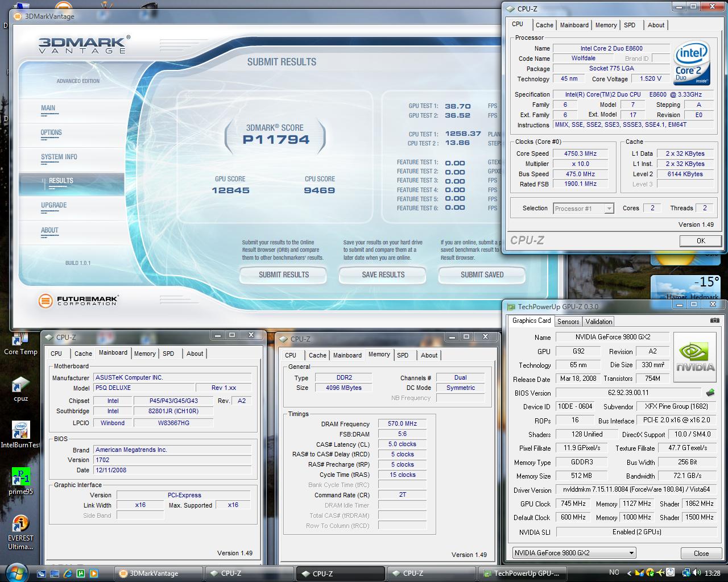Open the GPU selection dropdown in GPU-Z

(x=574, y=553)
